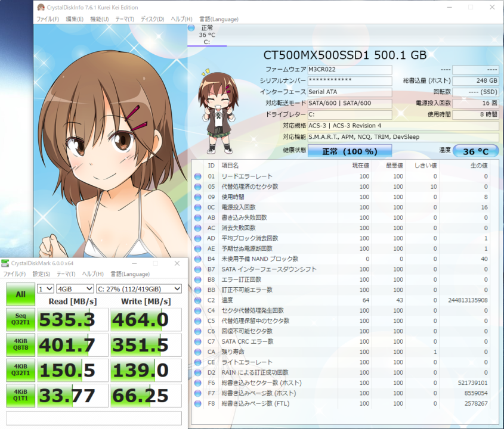Click the serial number masked field
Viewport: 504px width, 429px height.
click(x=350, y=80)
